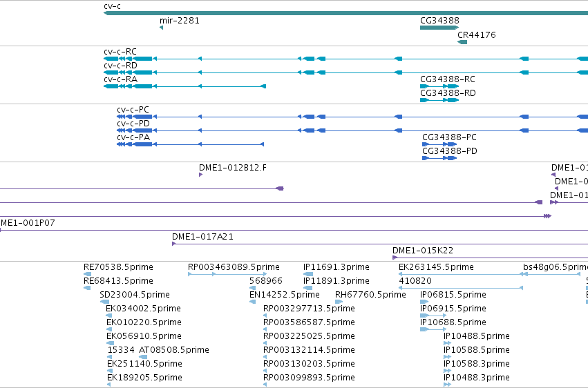Image resolution: width=588 pixels, height=388 pixels.
Task: Click the EK034002.5prime label
Action: coord(144,309)
